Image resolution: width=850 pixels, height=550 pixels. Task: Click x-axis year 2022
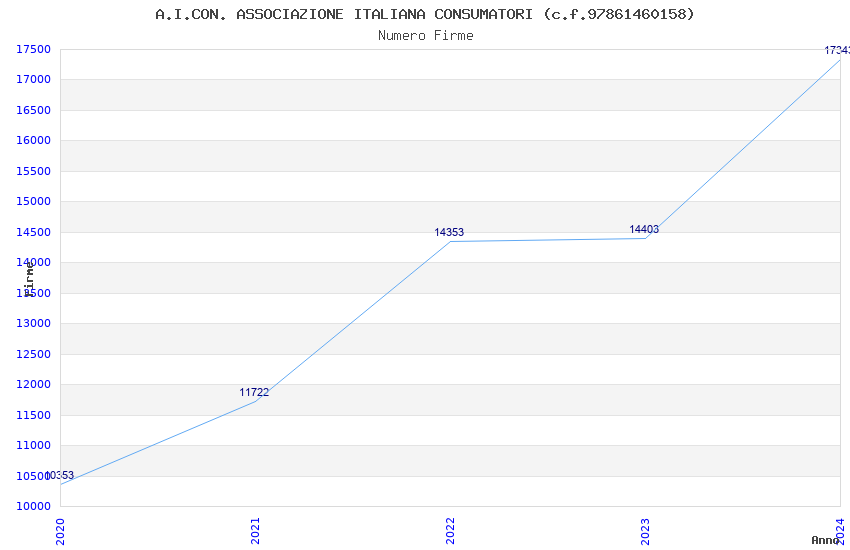450,531
